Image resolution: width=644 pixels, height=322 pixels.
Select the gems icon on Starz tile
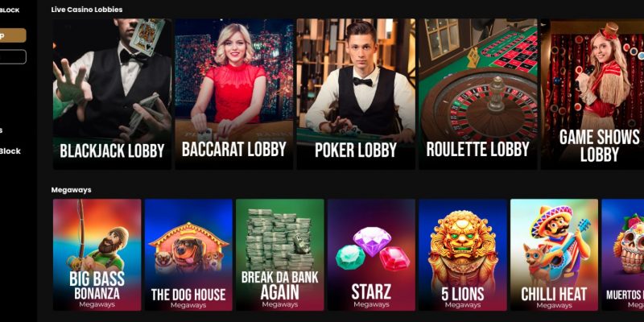373,249
